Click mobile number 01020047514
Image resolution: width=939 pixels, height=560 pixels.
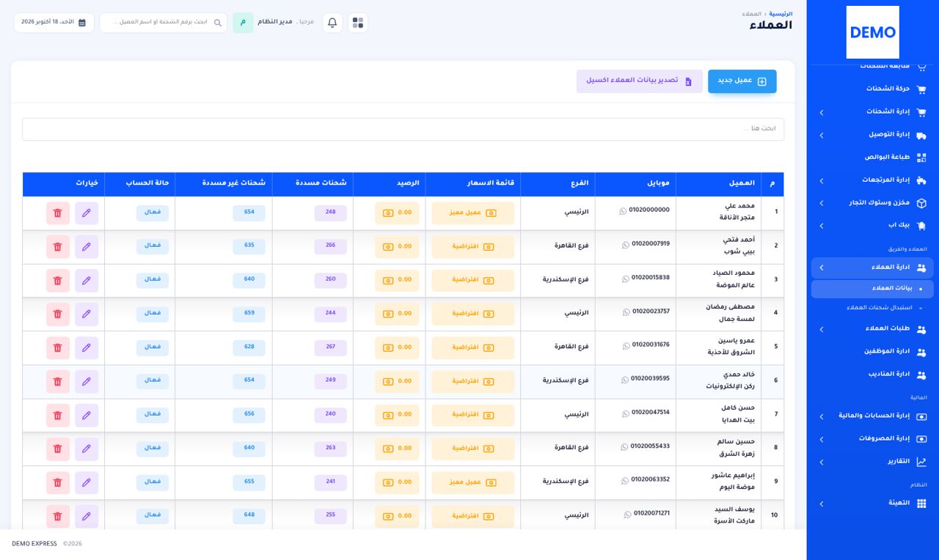pyautogui.click(x=651, y=413)
